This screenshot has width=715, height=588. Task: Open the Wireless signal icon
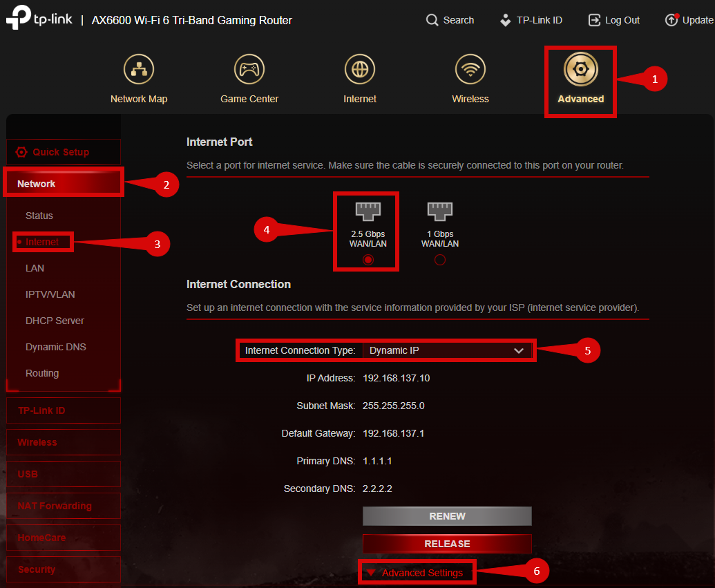[470, 69]
